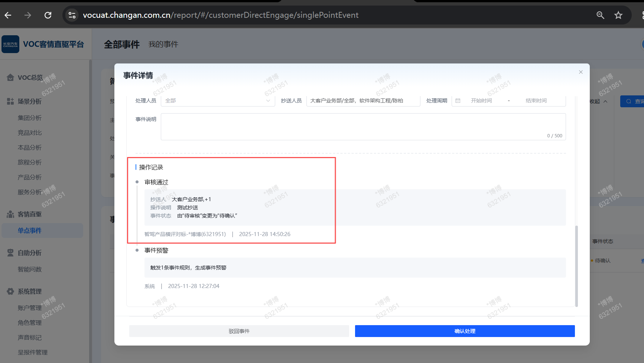Collapse the filter panel via 收起
The height and width of the screenshot is (363, 644).
tap(599, 101)
